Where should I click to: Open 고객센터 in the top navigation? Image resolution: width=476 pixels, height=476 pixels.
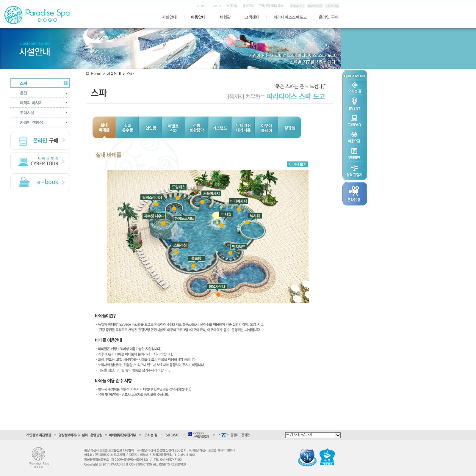tap(252, 17)
